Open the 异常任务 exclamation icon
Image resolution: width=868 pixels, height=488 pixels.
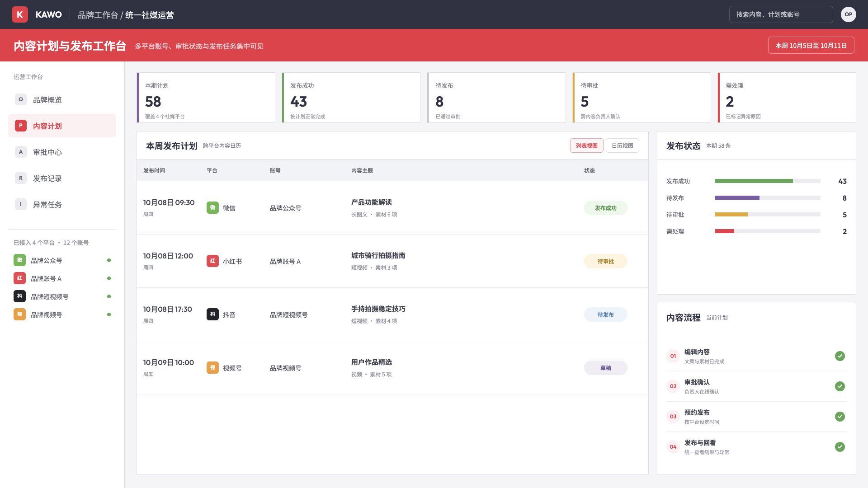pos(21,204)
